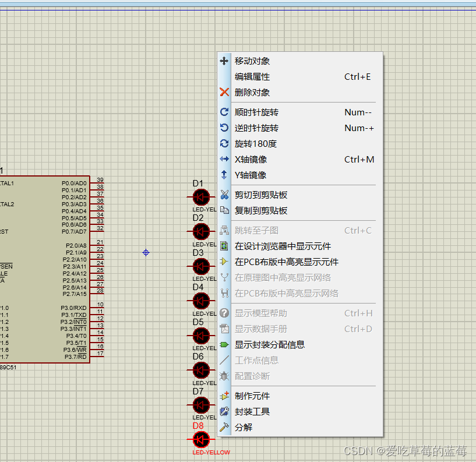Viewport: 476px width, 462px height.
Task: Select the red X delete-object icon
Action: [224, 92]
